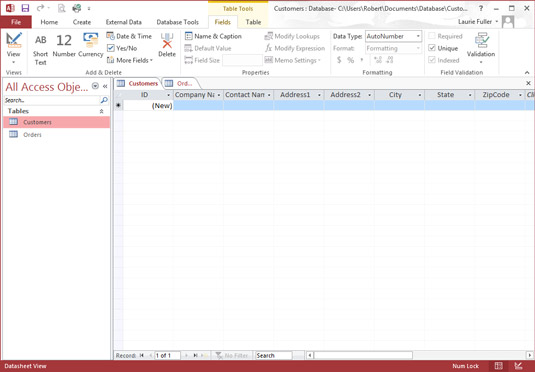Switch to the Create ribbon tab
The image size is (535, 372).
(x=82, y=22)
